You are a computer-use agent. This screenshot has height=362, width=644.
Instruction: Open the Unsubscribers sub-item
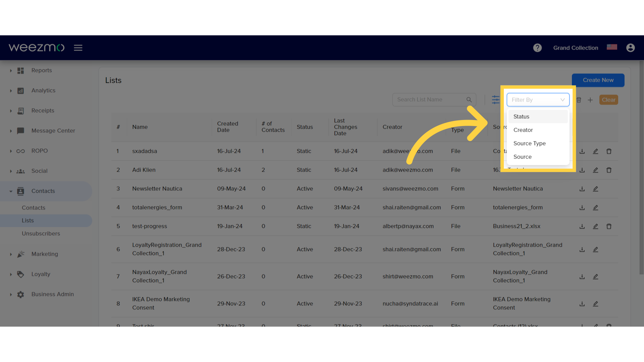(x=41, y=234)
